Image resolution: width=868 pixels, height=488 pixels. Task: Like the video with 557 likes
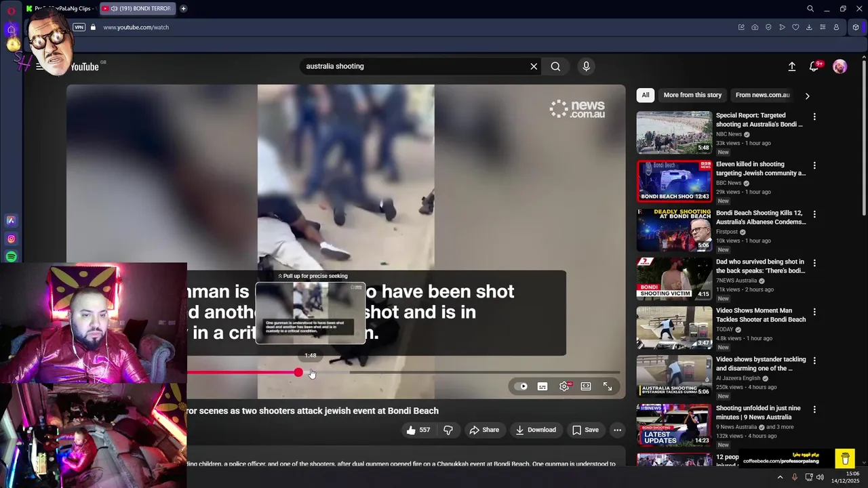418,430
